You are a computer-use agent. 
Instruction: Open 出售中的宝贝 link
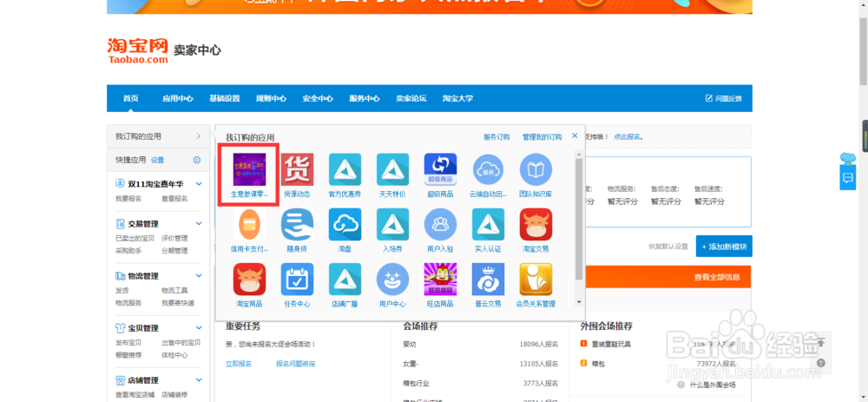pyautogui.click(x=181, y=342)
